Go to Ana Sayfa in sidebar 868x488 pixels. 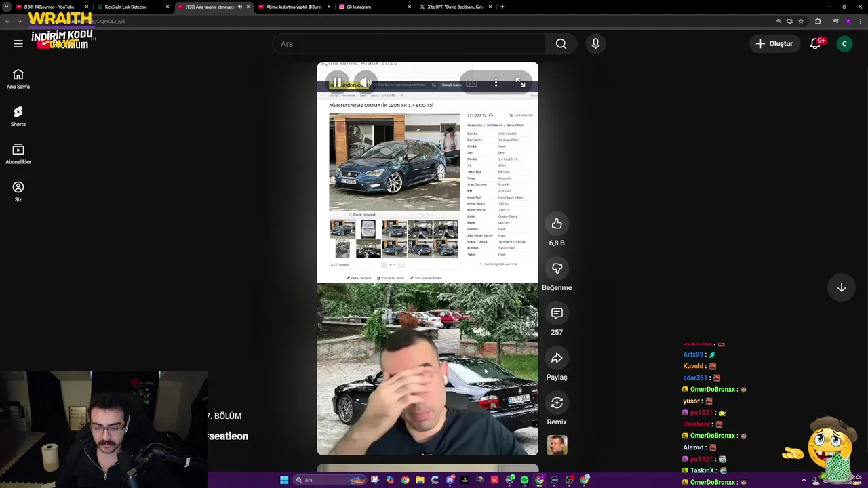point(18,79)
